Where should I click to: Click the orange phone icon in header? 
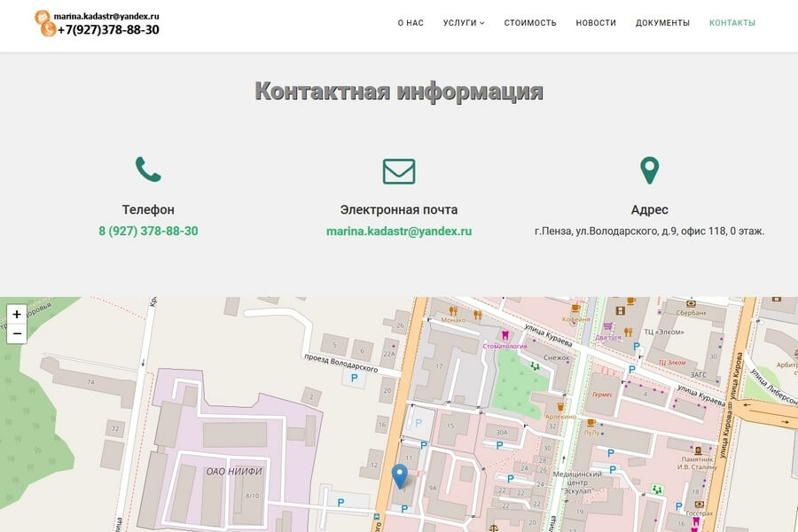pyautogui.click(x=48, y=29)
